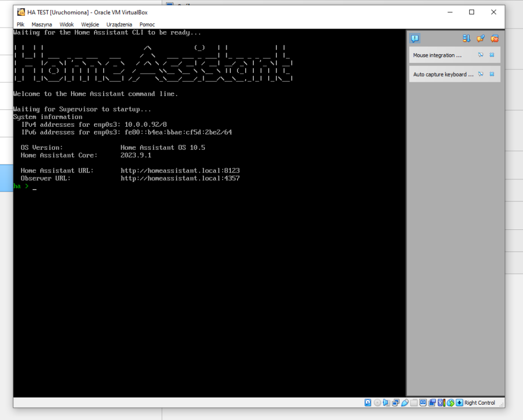Expand the Mouse integration notification text
The height and width of the screenshot is (420, 523).
click(x=437, y=55)
